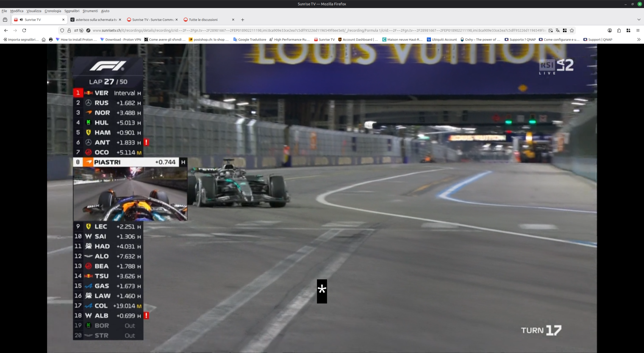The height and width of the screenshot is (353, 644).
Task: Click the browser back arrow
Action: pos(6,30)
